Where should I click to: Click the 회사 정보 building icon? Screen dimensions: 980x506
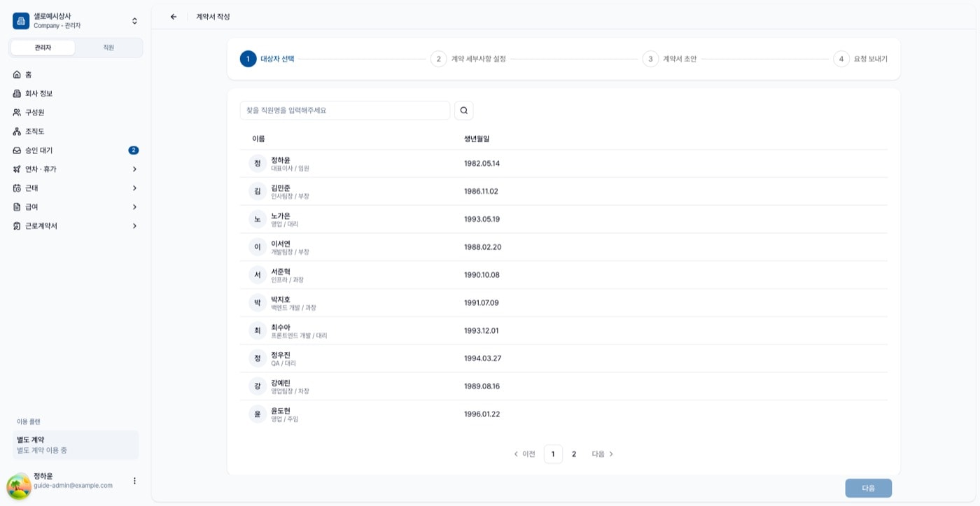[x=17, y=93]
